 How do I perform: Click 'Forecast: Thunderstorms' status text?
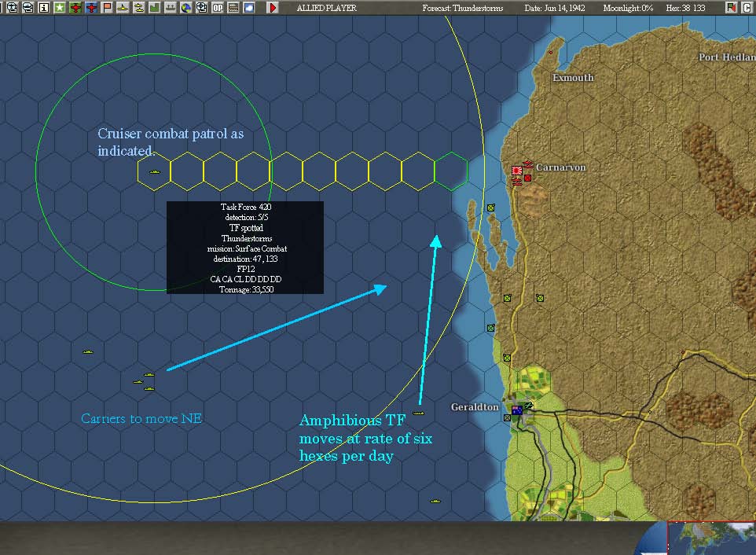(x=462, y=8)
